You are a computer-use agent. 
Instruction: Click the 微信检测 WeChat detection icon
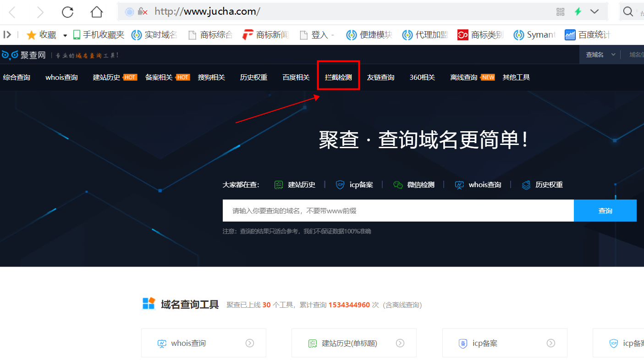398,184
